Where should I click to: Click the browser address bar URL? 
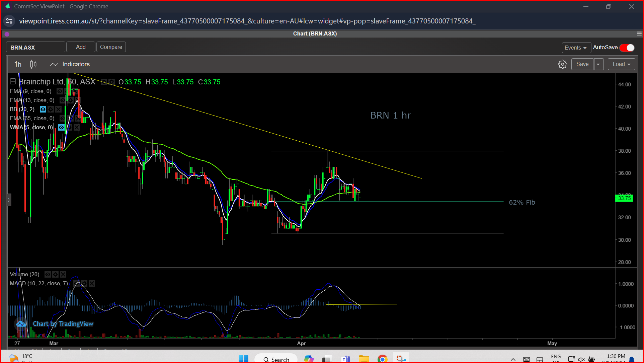pos(247,21)
